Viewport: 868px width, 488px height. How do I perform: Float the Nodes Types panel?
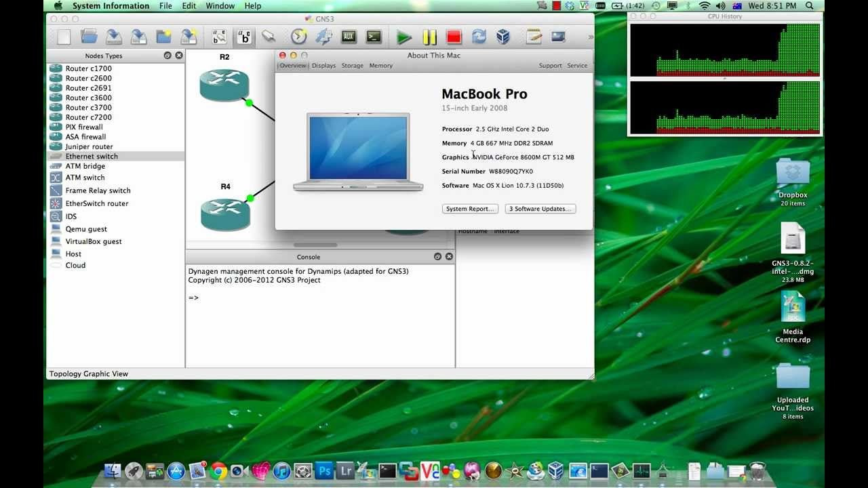[x=167, y=56]
